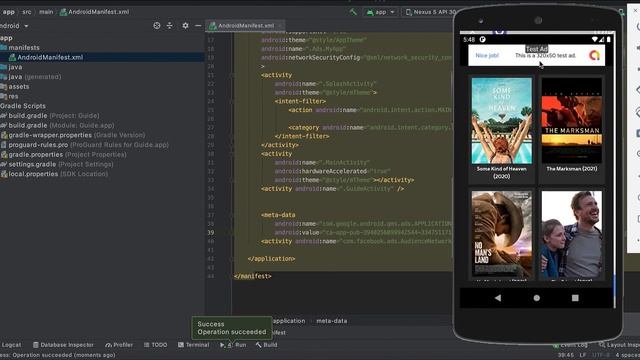Click the select opened file target icon

click(157, 25)
